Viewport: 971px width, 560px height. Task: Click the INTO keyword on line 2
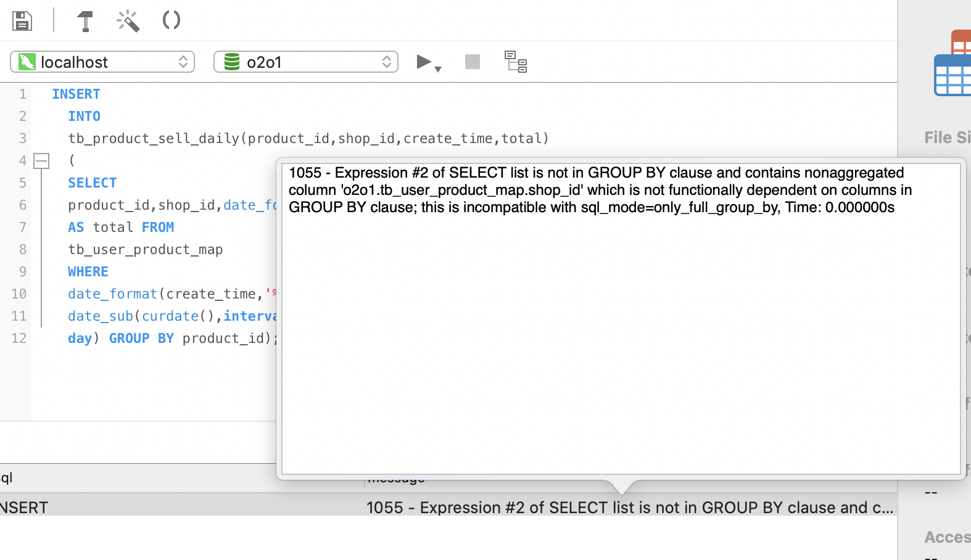pyautogui.click(x=84, y=116)
